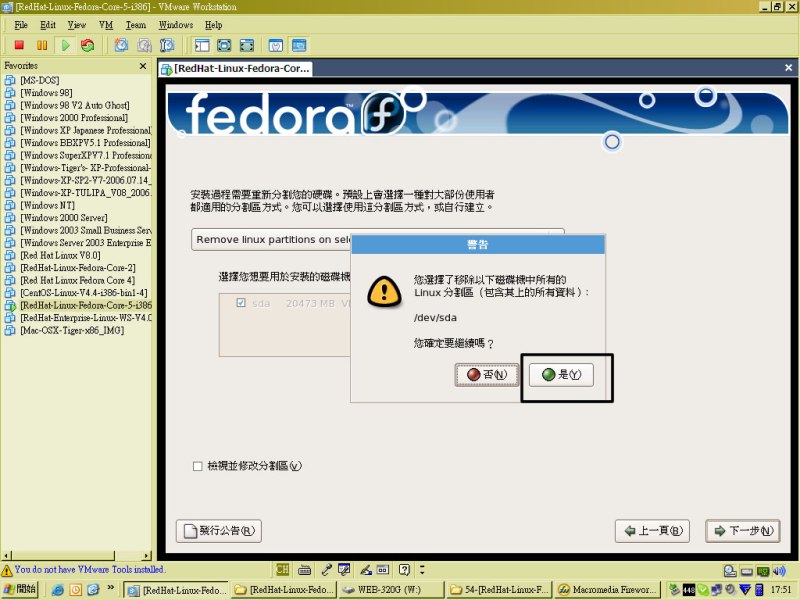The height and width of the screenshot is (600, 800).
Task: Select [RedHat-Linux-Fedora-Core-2] favorite
Action: [x=78, y=268]
